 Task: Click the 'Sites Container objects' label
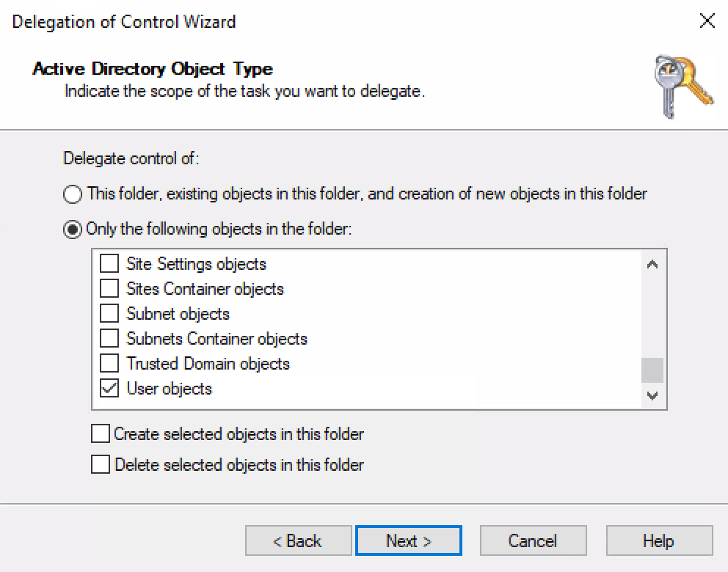click(x=205, y=289)
